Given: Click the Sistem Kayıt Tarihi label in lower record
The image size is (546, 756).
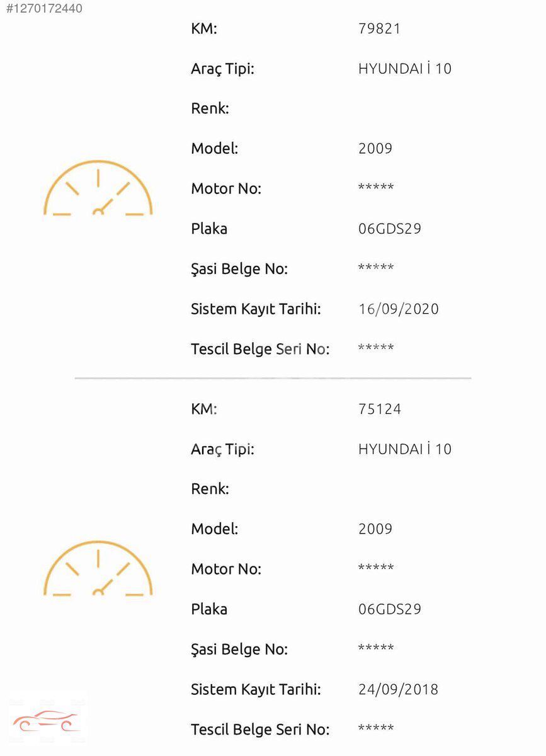Looking at the screenshot, I should [x=256, y=689].
